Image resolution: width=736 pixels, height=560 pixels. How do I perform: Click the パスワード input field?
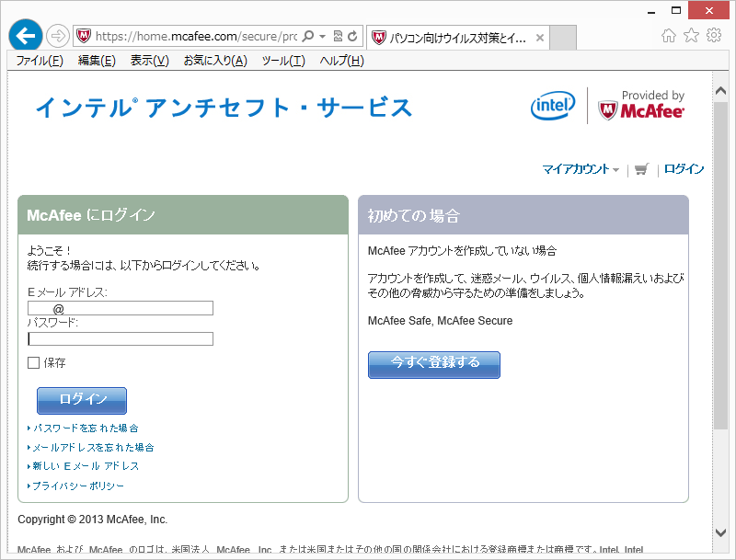[121, 338]
